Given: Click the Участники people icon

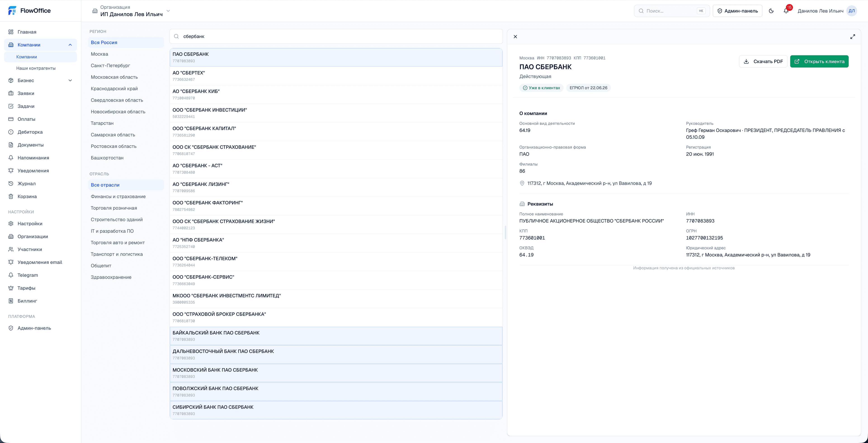Looking at the screenshot, I should 11,249.
